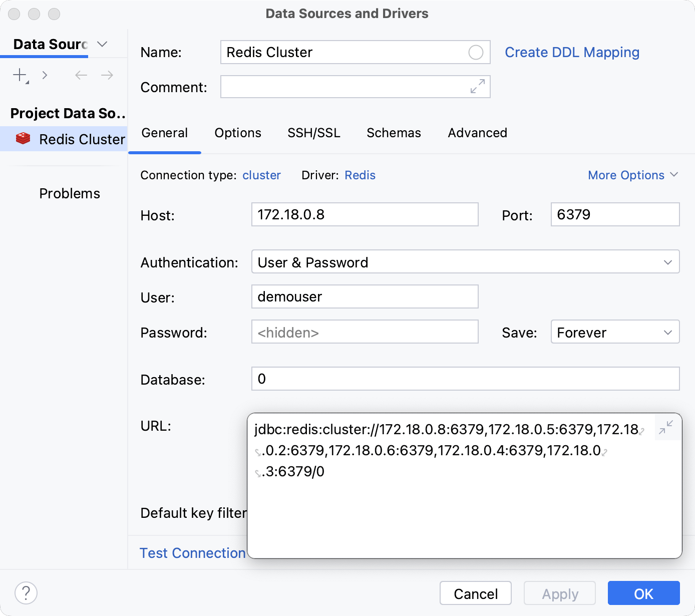Edit the Host address field

tap(365, 214)
